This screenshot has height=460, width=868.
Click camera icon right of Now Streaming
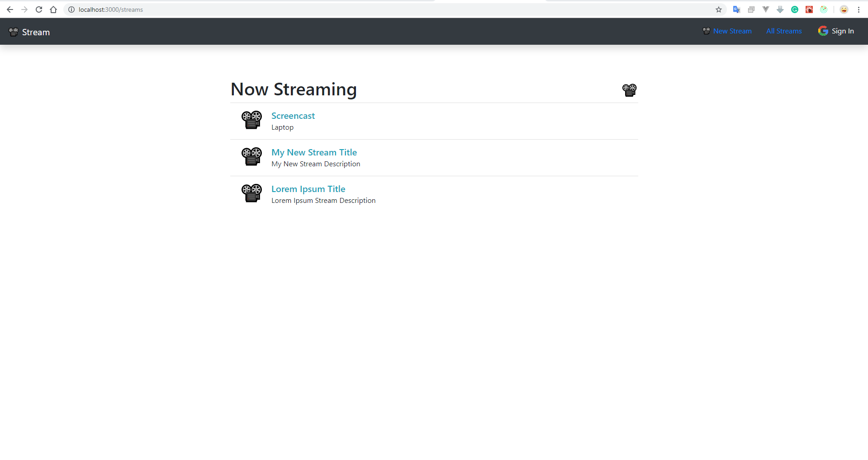point(629,90)
